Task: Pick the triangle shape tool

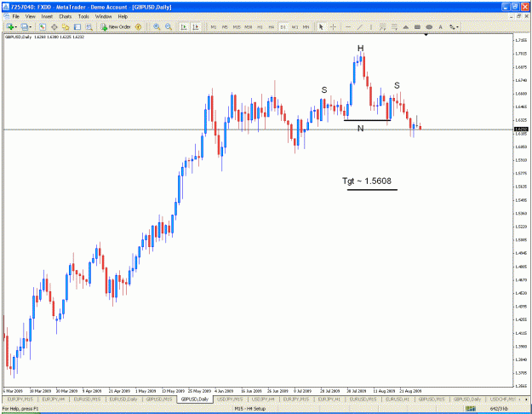Action: pos(406,26)
